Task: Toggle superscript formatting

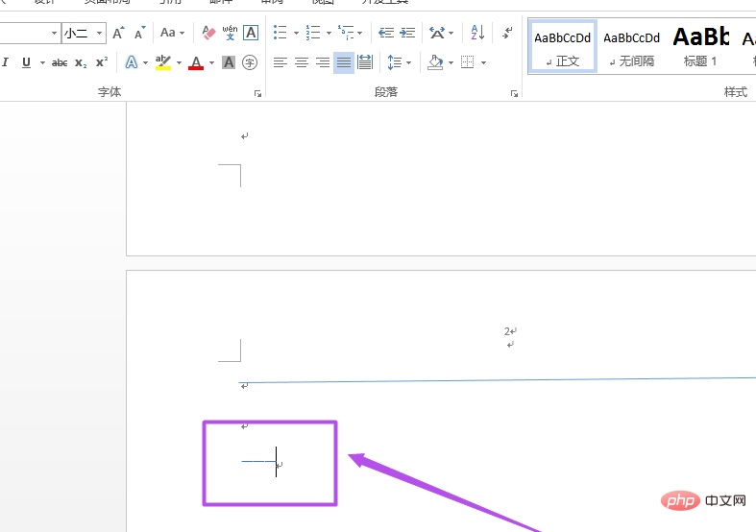Action: click(x=101, y=62)
